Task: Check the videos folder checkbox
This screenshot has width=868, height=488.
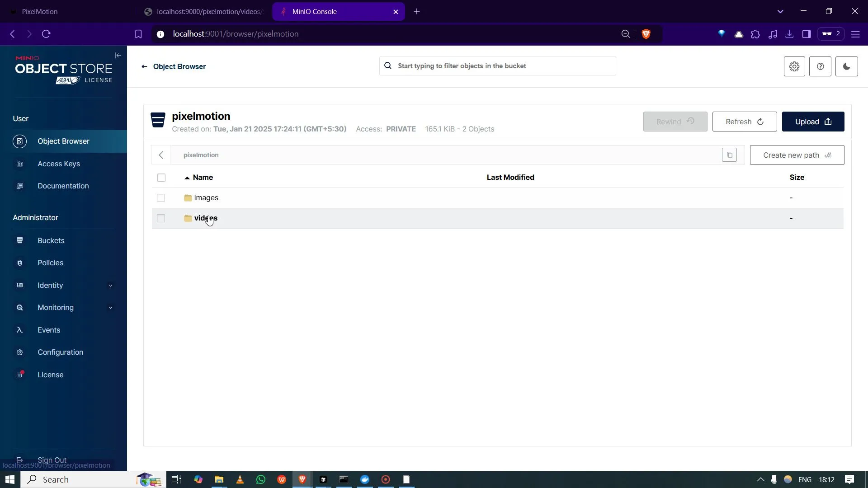Action: click(x=161, y=218)
